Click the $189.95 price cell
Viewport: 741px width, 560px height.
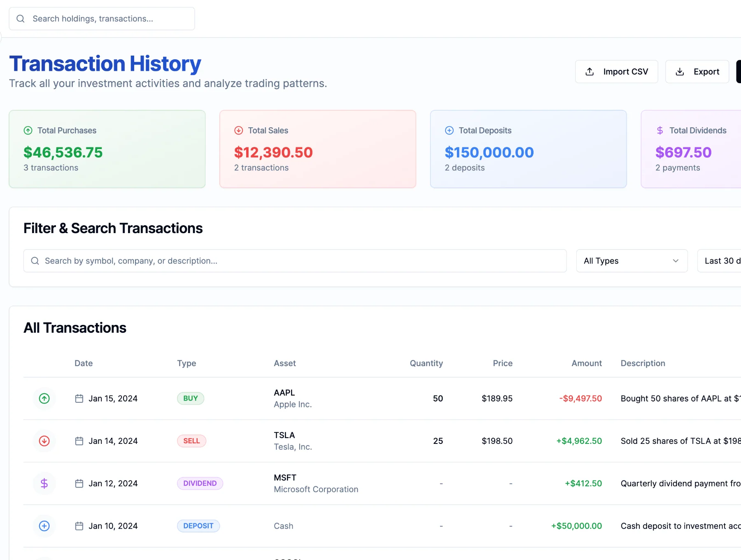pyautogui.click(x=497, y=398)
